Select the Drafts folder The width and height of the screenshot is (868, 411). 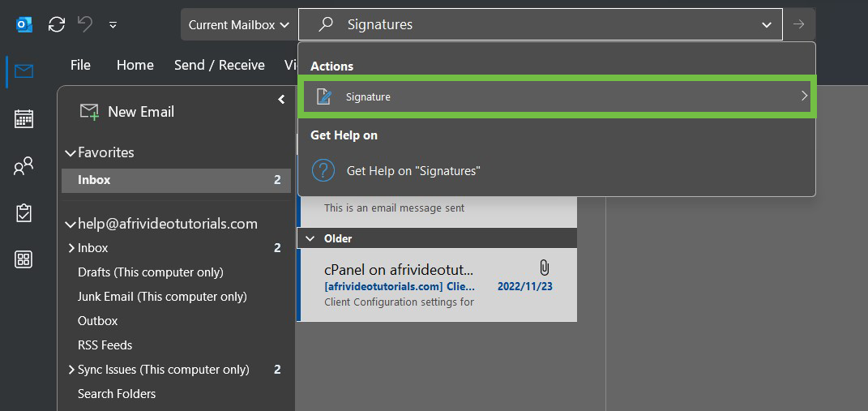150,272
